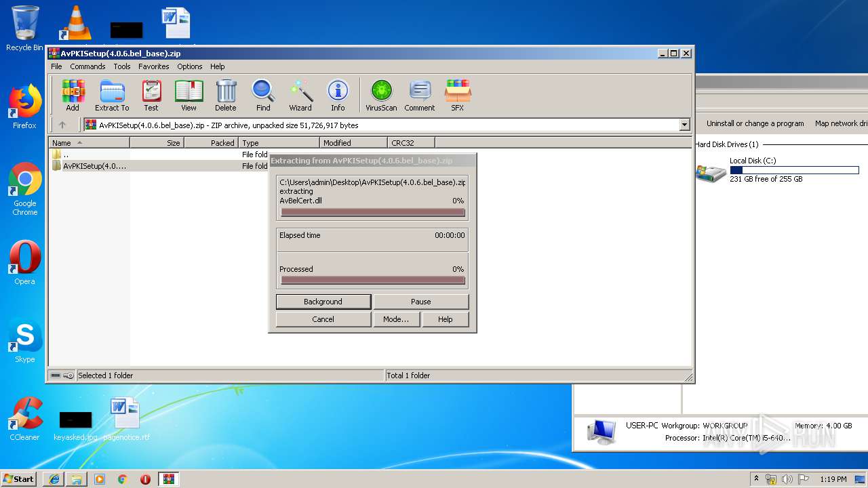This screenshot has width=868, height=488.
Task: Click the media player taskbar icon
Action: point(100,479)
